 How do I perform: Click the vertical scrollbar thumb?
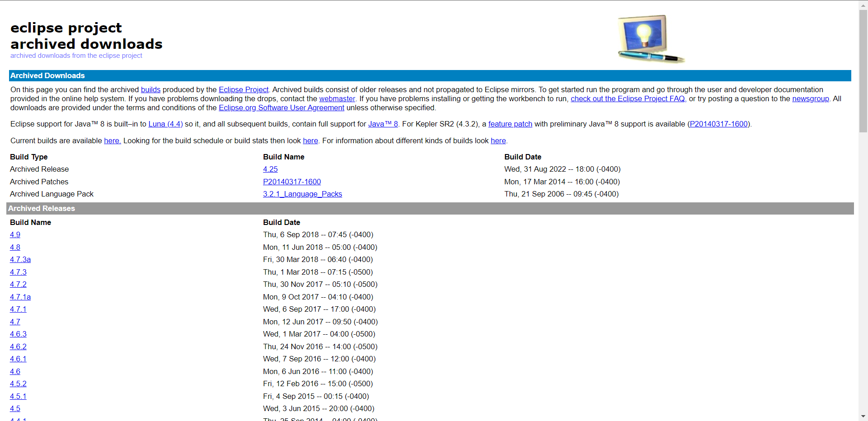pyautogui.click(x=863, y=70)
